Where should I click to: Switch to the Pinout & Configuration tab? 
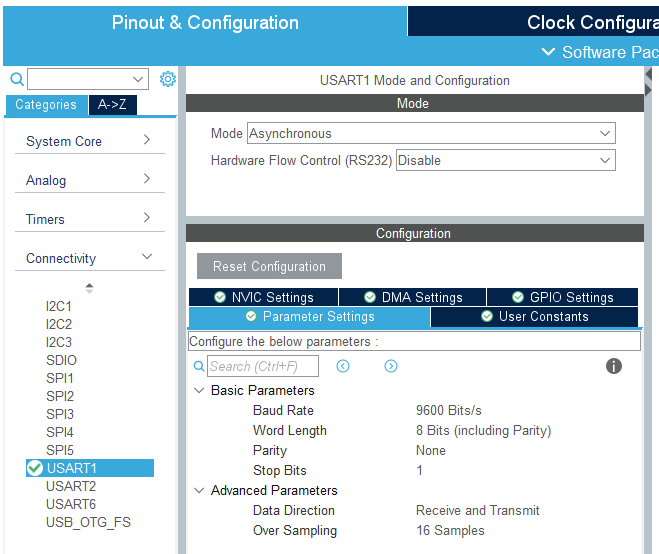tap(205, 22)
